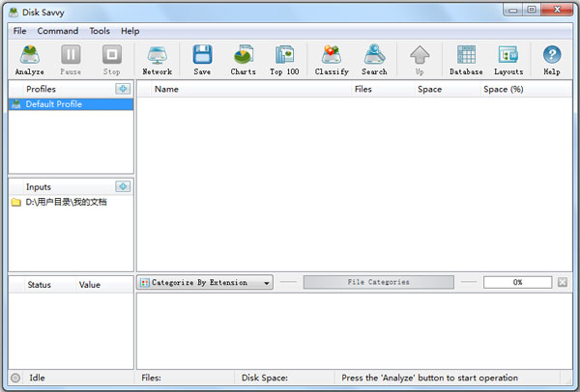The width and height of the screenshot is (580, 392).
Task: Close the Disk Savvy window
Action: pyautogui.click(x=557, y=10)
